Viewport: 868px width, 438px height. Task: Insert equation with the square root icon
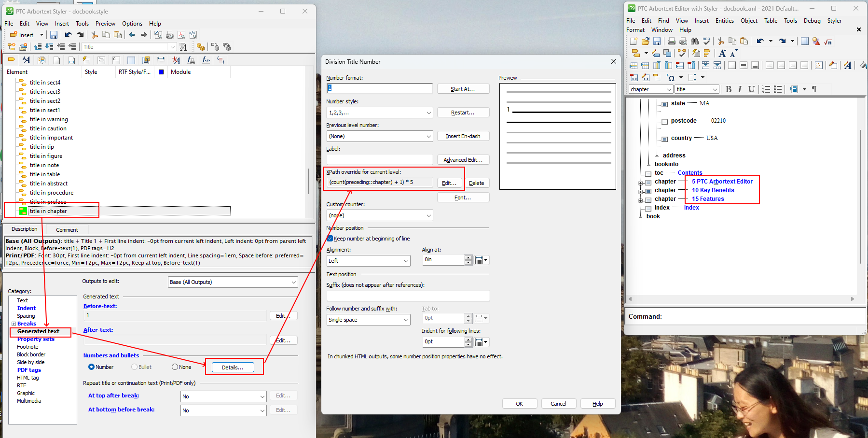pyautogui.click(x=828, y=41)
